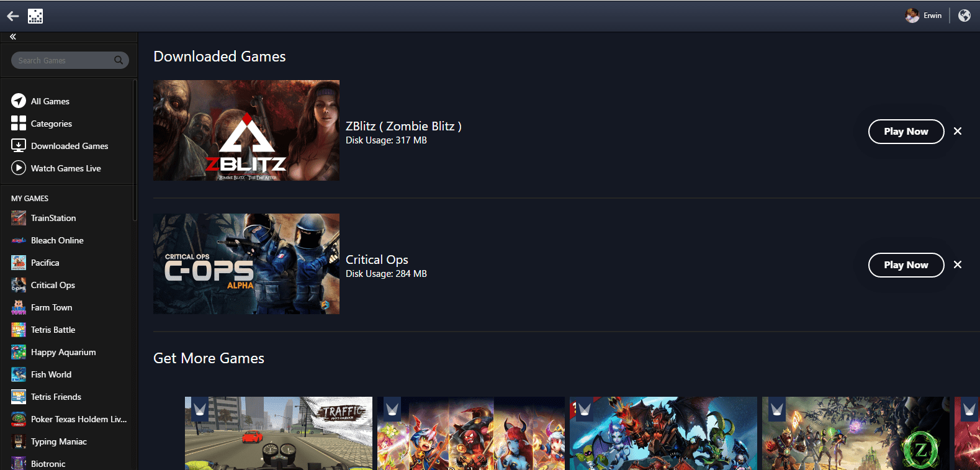Click the Downloaded Games download icon
The width and height of the screenshot is (980, 470).
[x=19, y=145]
